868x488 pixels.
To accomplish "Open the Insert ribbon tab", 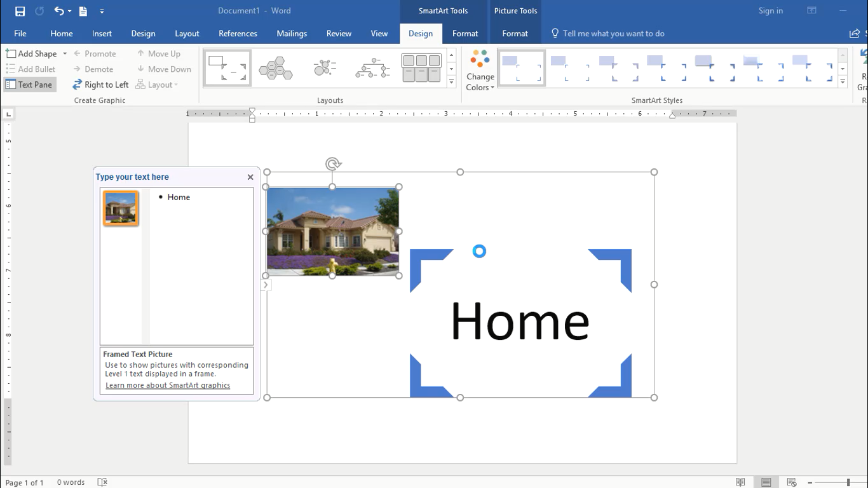I will pyautogui.click(x=102, y=34).
